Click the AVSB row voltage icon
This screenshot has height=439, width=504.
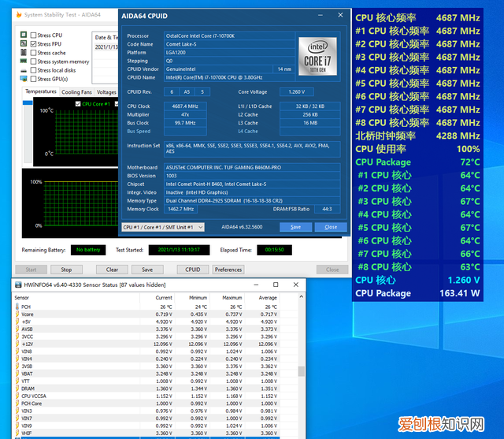17,329
